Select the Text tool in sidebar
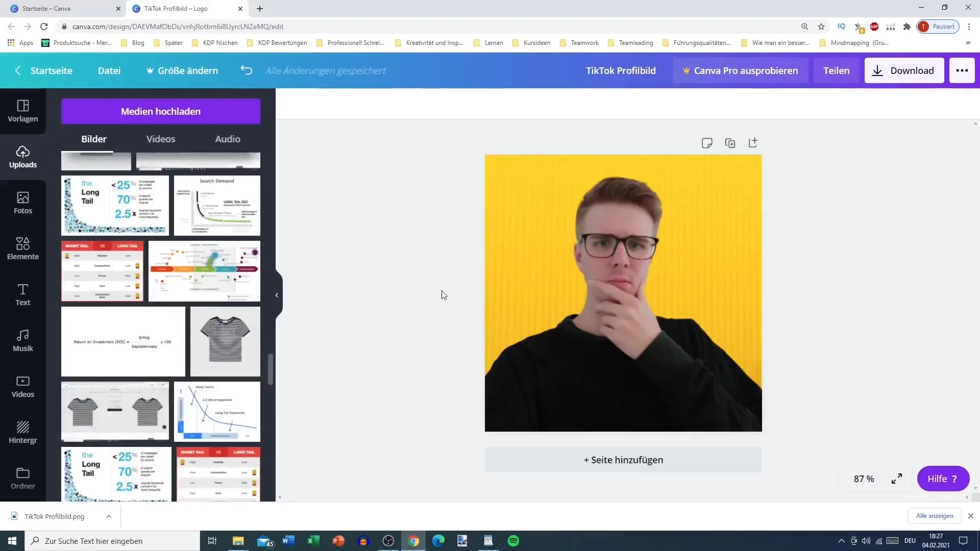Screen dimensions: 980x551 [22, 294]
